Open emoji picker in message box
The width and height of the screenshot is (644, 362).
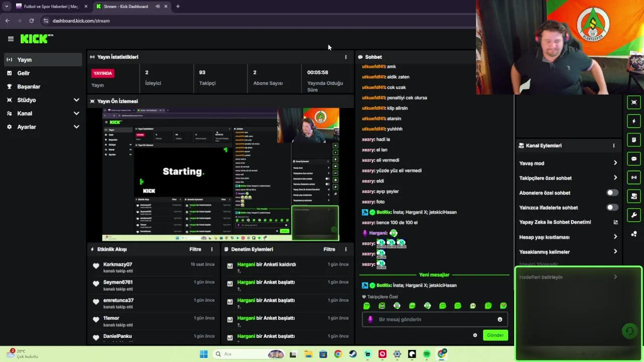click(500, 319)
